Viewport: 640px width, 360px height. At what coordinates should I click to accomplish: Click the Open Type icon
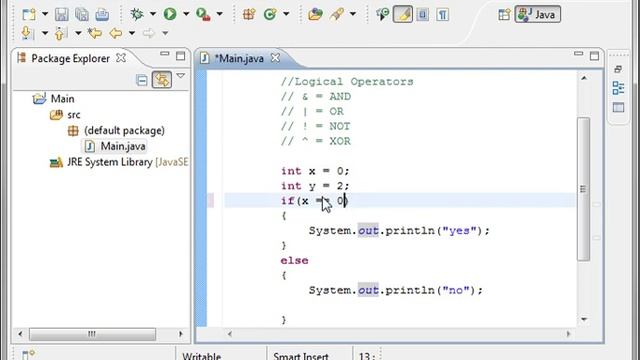click(x=315, y=15)
